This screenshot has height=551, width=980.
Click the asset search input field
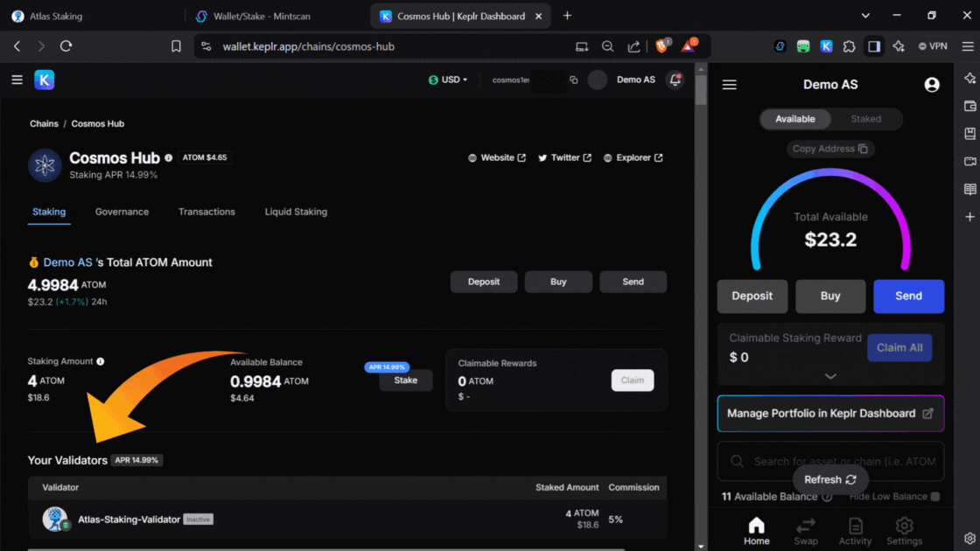pyautogui.click(x=840, y=461)
